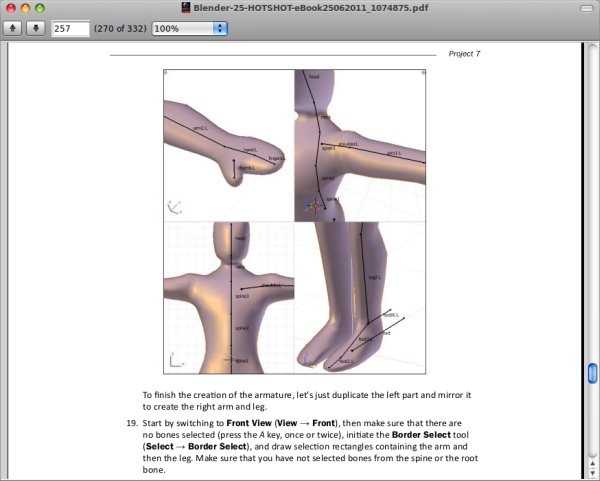Click the 'To finish the creation of the armature' paragraph

coord(307,401)
